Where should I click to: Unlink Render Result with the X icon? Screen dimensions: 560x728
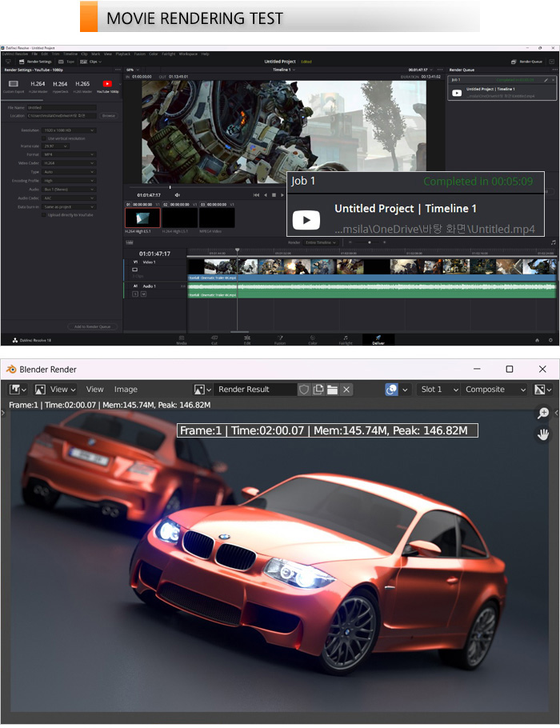tap(346, 390)
